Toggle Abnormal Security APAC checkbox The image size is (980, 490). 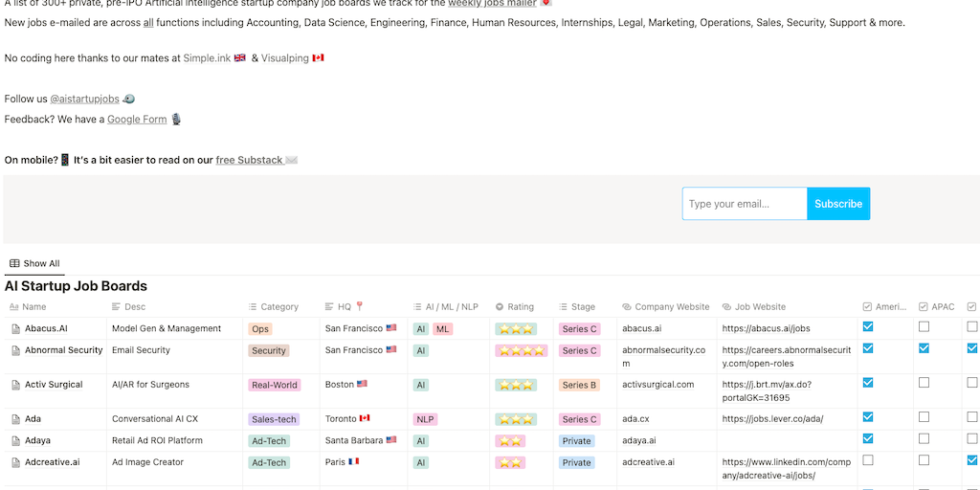924,348
